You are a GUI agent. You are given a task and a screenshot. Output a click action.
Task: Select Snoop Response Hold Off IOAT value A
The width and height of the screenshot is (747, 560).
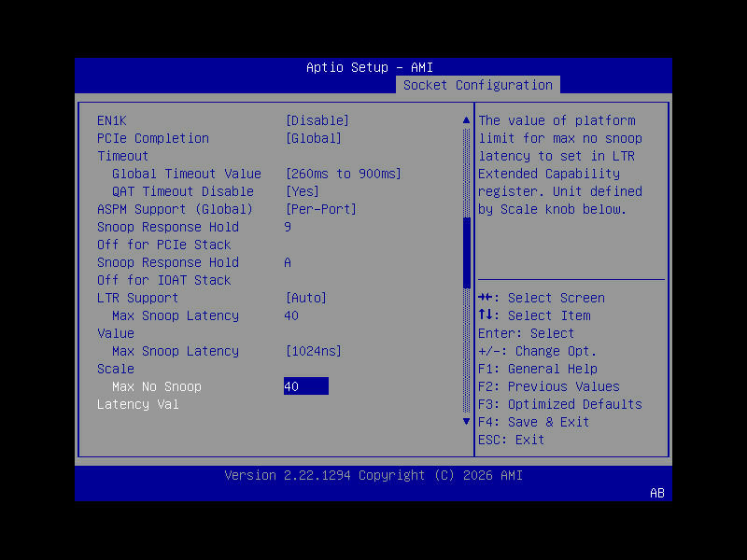[288, 262]
